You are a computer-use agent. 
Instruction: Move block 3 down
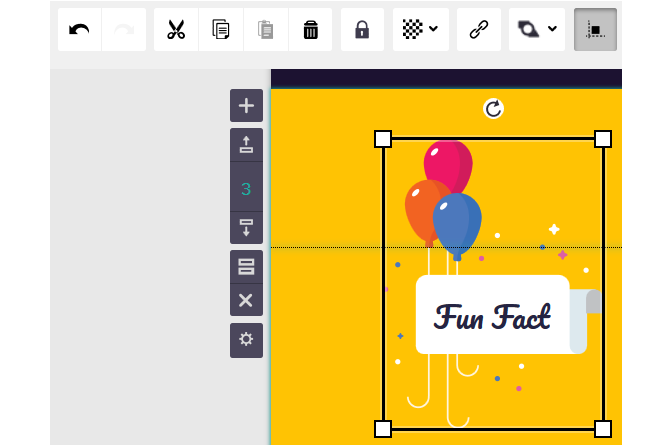(x=247, y=228)
